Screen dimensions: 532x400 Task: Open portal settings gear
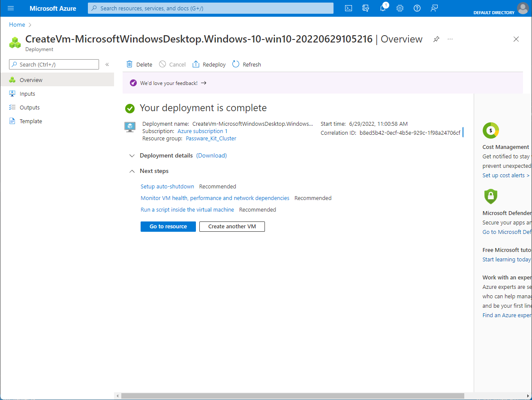[x=400, y=8]
